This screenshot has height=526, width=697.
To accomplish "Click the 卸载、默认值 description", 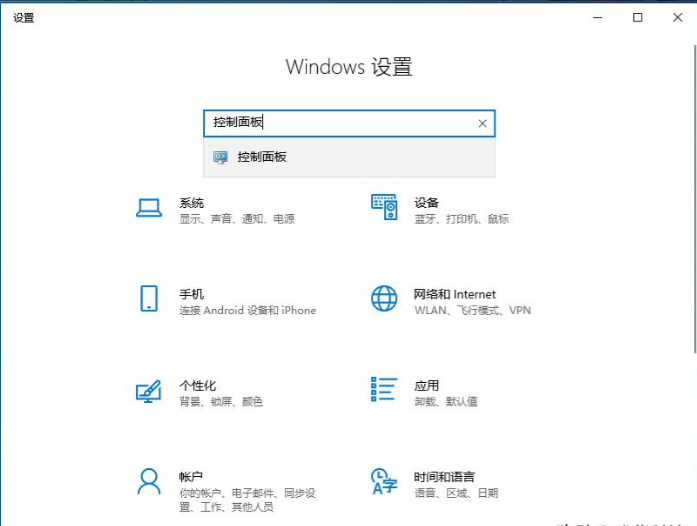I will tap(446, 402).
